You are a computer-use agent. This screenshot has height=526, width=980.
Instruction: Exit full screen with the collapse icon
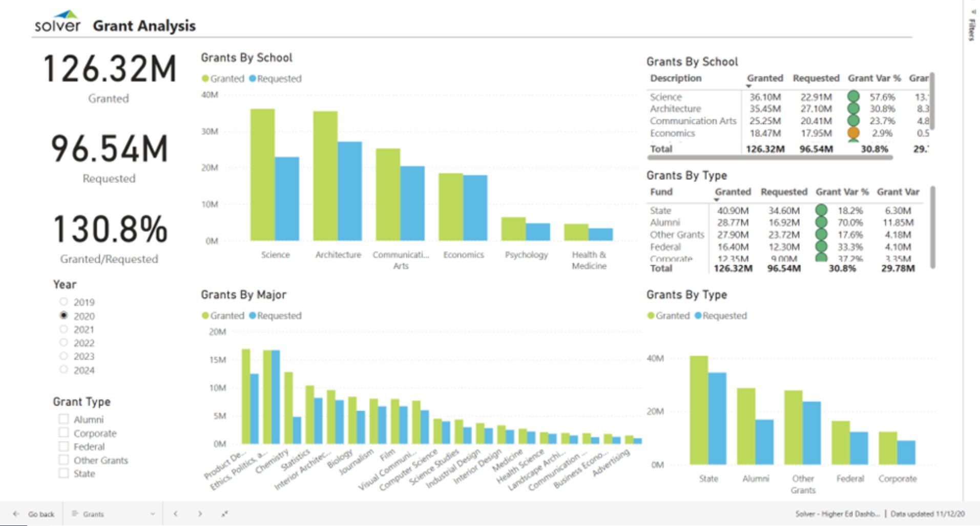224,514
